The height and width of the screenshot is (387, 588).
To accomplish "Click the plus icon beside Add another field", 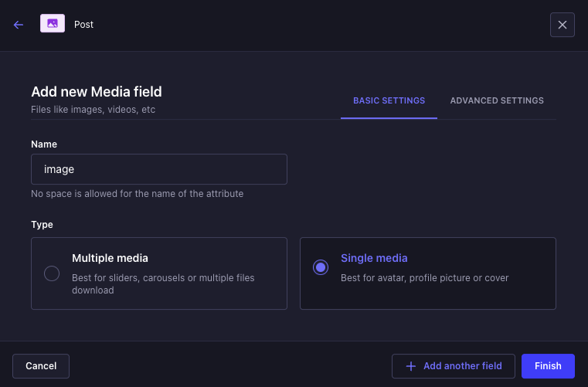I will tap(411, 366).
